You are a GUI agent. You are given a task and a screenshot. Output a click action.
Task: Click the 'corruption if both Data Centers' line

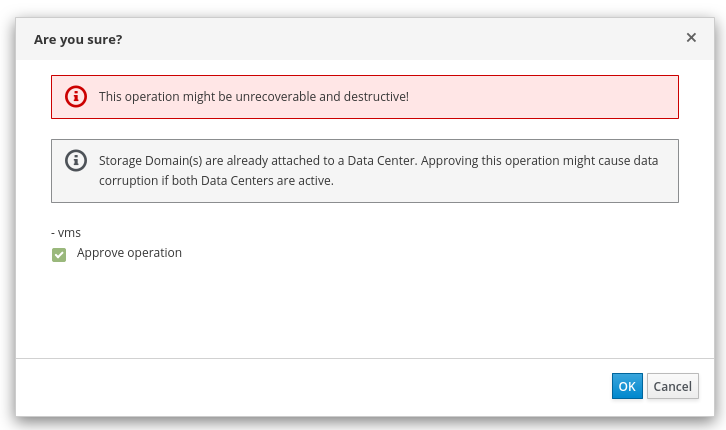click(216, 181)
